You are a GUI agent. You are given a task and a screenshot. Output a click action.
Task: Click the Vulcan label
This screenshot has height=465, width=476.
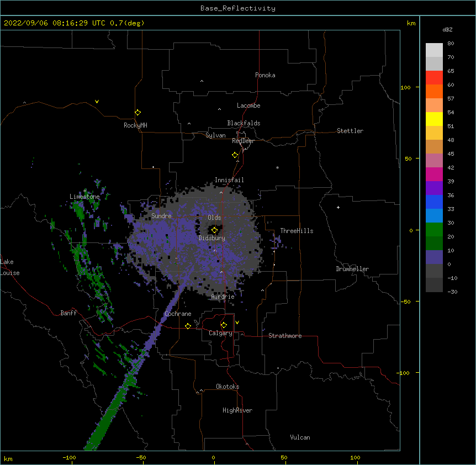pos(300,437)
